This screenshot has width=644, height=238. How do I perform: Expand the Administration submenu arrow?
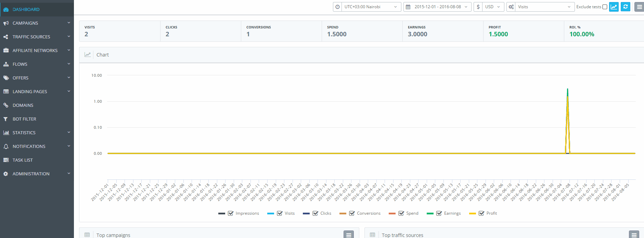coord(69,174)
